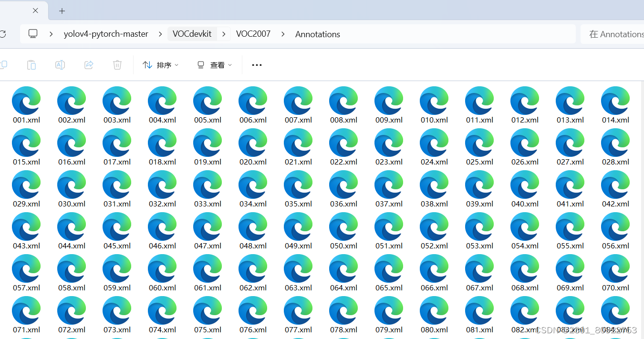
Task: Go to VOC2007 folder in breadcrumb
Action: (x=253, y=34)
